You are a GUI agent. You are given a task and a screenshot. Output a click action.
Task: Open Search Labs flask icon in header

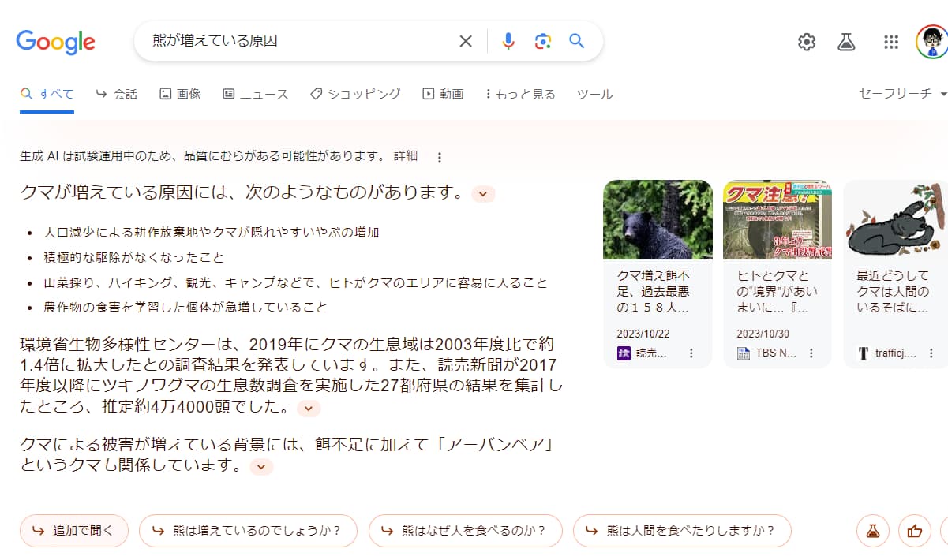point(847,42)
